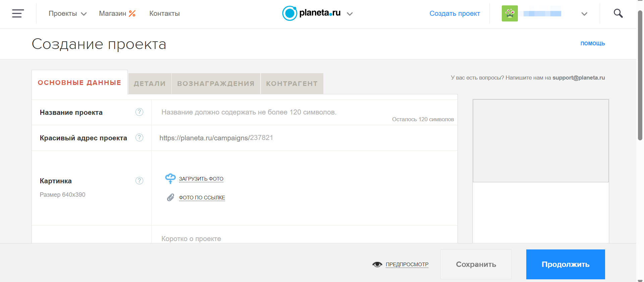Open the ПОМОЩЬ link
This screenshot has width=644, height=282.
pos(593,43)
